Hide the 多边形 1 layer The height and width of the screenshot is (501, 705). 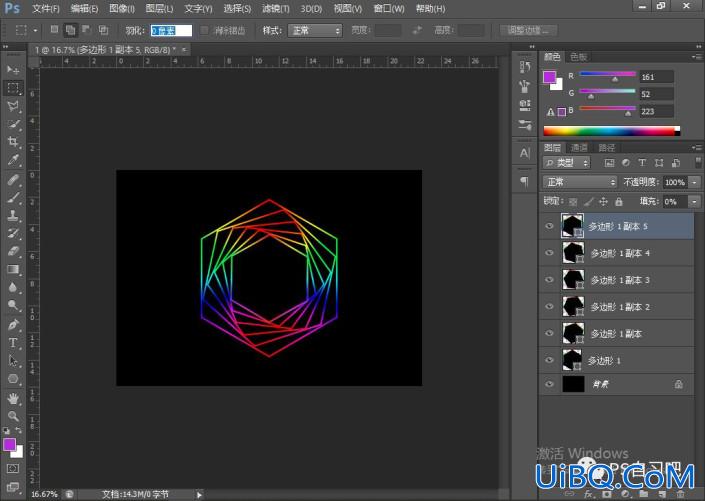[549, 360]
